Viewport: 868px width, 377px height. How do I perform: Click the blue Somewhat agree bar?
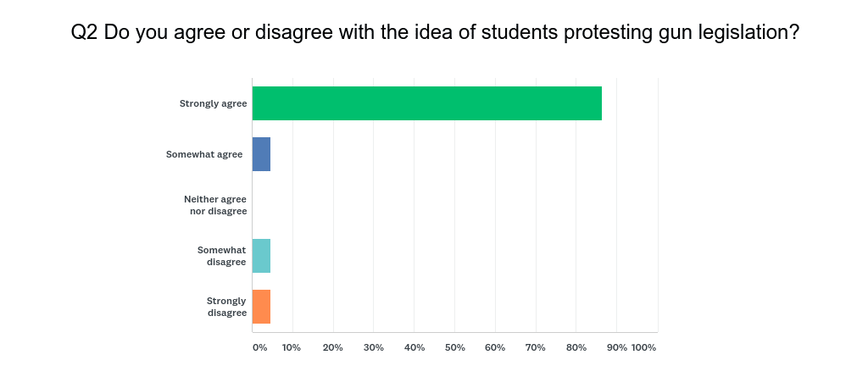[x=262, y=154]
